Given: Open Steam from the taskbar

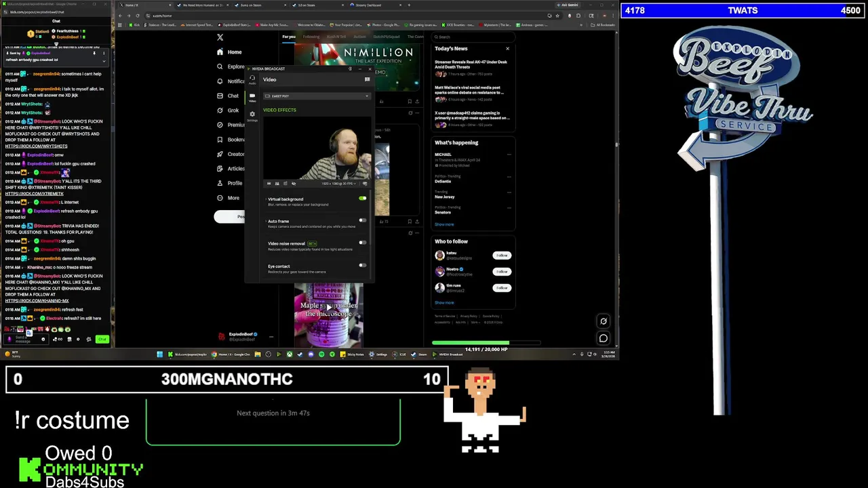Looking at the screenshot, I should click(419, 354).
